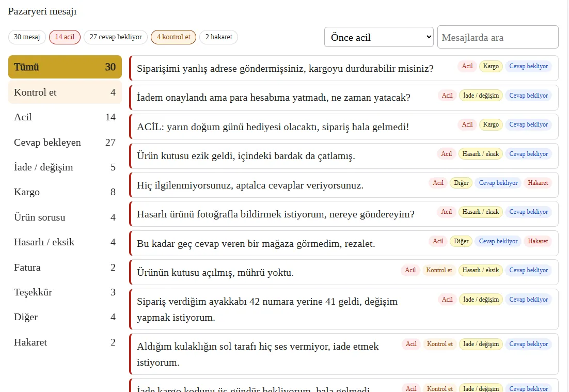Click 'Hasarlı / eksik' tag on 'fotoğrafla bildirmek' message
The width and height of the screenshot is (569, 392).
[x=481, y=212]
